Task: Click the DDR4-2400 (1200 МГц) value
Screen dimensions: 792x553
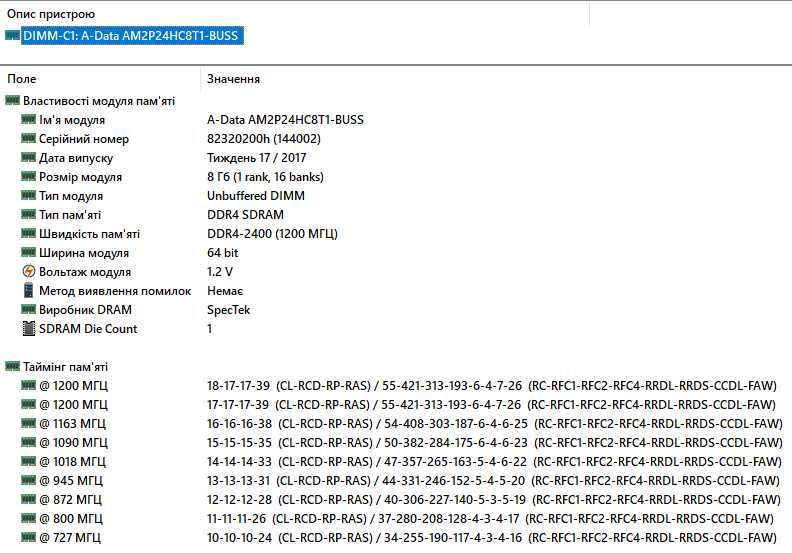Action: click(x=272, y=234)
